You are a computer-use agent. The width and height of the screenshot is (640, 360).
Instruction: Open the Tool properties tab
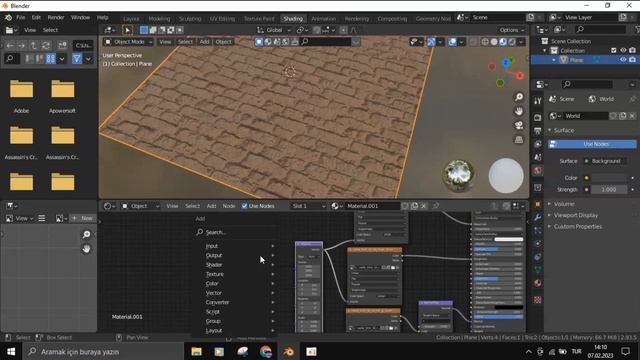(538, 101)
